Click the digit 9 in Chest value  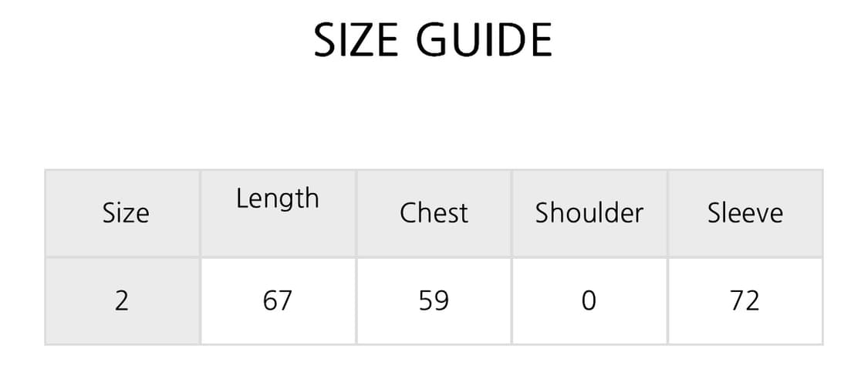click(441, 300)
